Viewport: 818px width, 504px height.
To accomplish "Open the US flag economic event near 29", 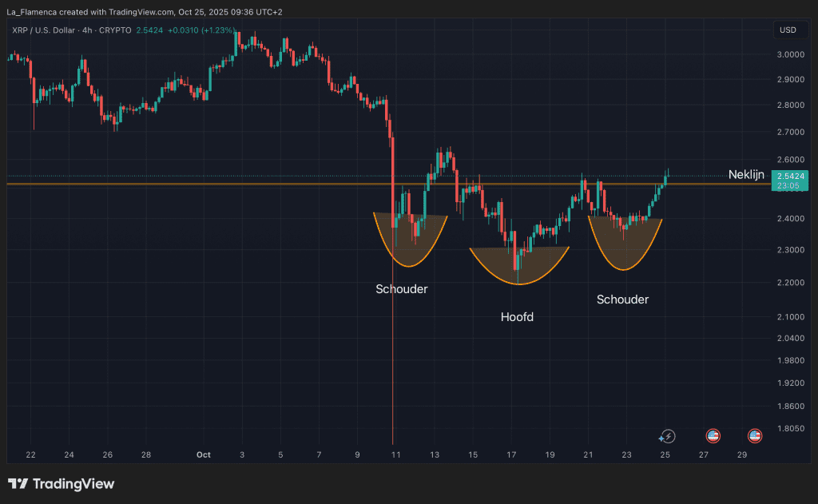I will [x=754, y=436].
